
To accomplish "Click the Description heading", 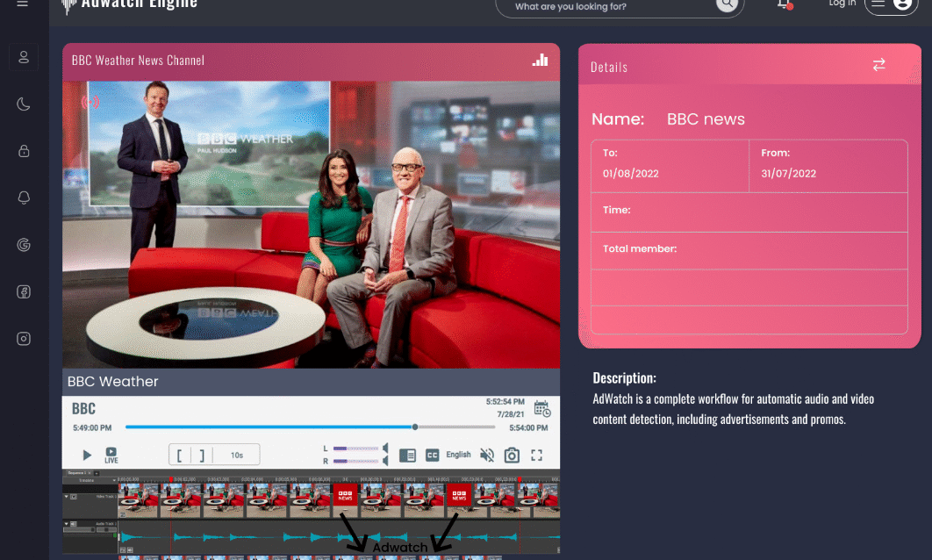I will [624, 378].
